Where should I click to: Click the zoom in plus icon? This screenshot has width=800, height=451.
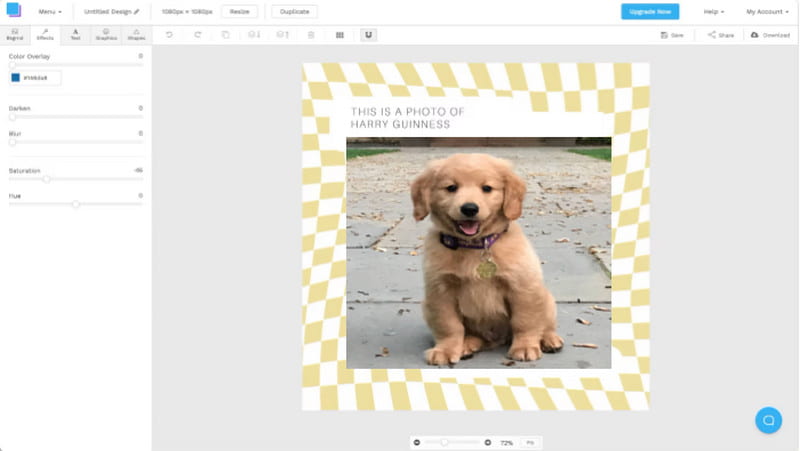(488, 442)
